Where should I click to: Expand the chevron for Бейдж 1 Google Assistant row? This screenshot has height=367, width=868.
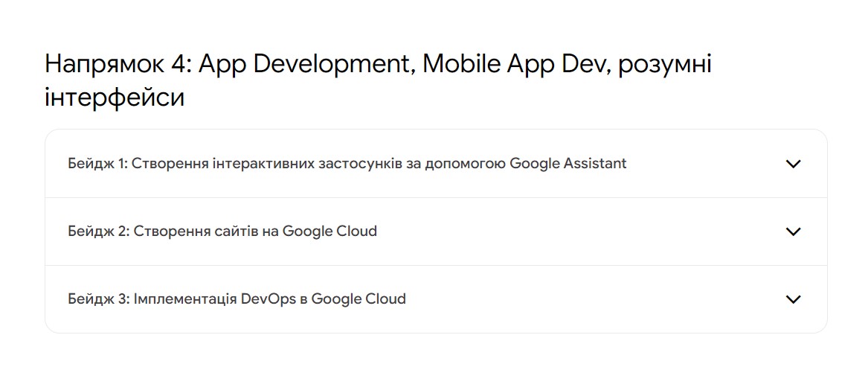pyautogui.click(x=794, y=164)
